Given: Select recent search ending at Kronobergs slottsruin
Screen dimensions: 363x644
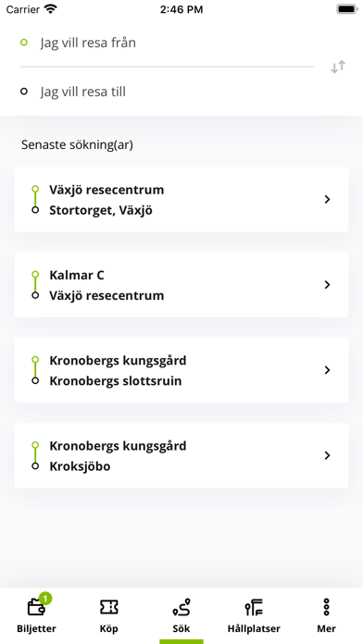Looking at the screenshot, I should click(x=181, y=370).
